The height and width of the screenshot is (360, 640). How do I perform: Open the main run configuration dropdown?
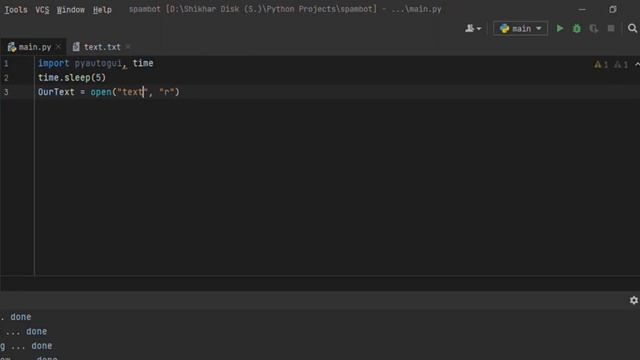tap(520, 29)
